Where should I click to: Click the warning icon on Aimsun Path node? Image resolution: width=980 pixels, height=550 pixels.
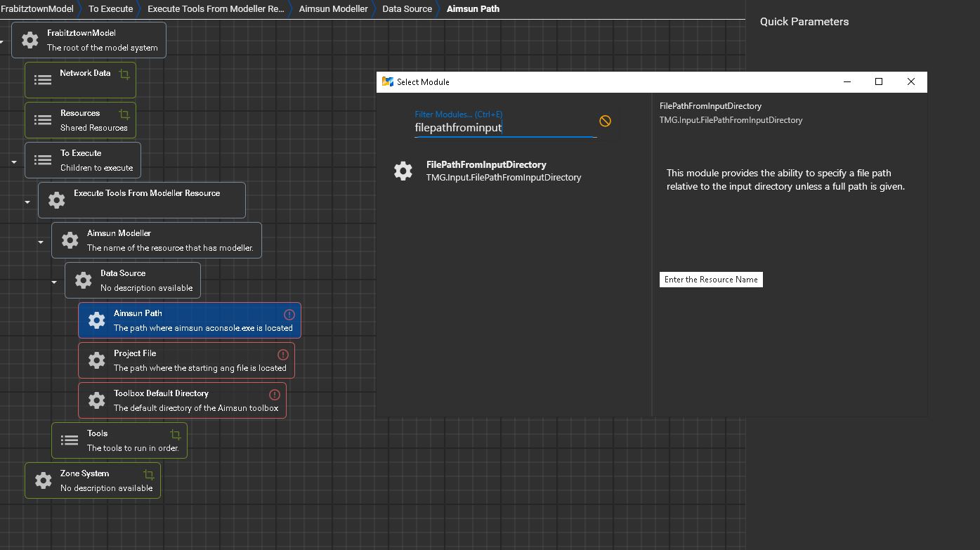(289, 315)
